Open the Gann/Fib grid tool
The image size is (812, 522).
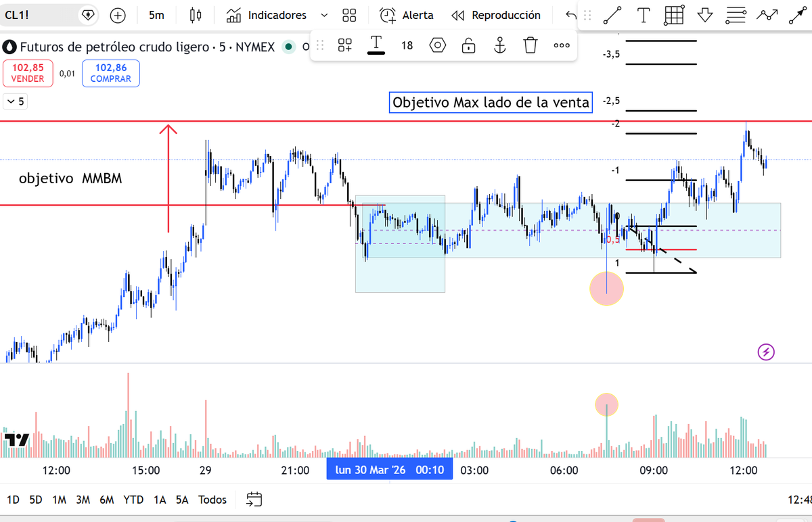[673, 15]
